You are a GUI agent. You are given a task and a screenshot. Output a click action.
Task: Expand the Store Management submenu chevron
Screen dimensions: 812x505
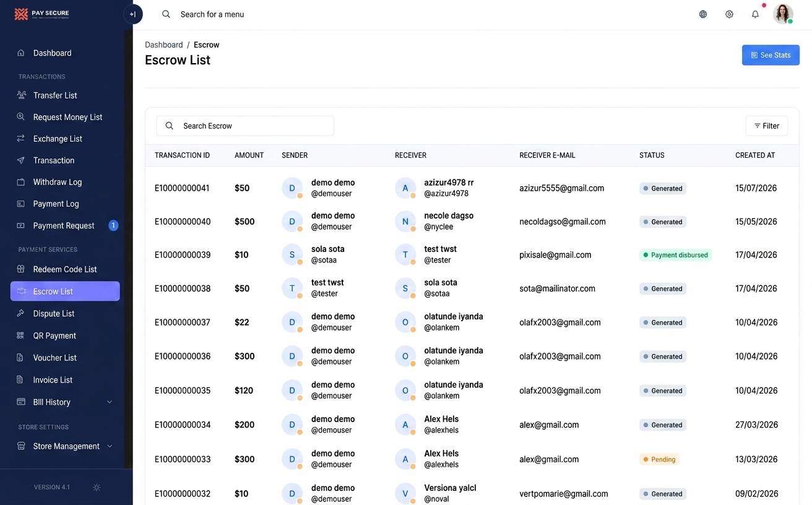point(110,446)
